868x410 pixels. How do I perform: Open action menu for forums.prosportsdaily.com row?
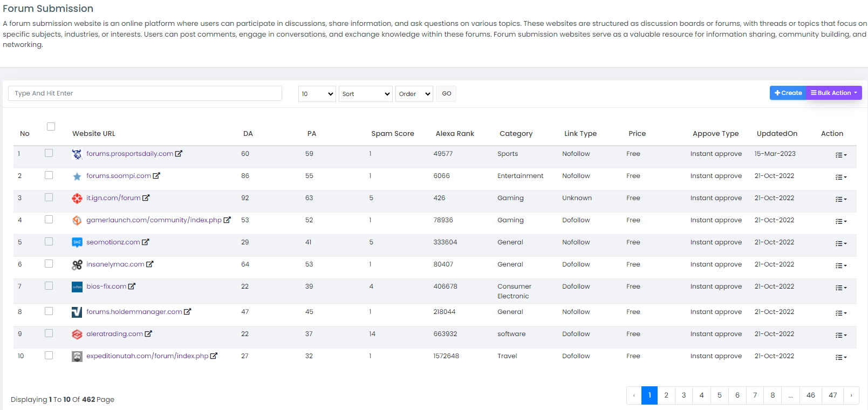[x=841, y=155]
